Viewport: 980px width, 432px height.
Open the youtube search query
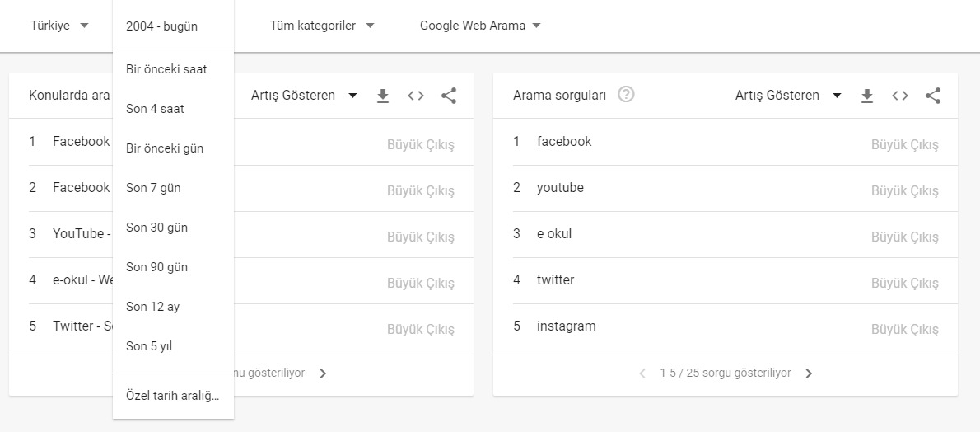click(x=560, y=187)
